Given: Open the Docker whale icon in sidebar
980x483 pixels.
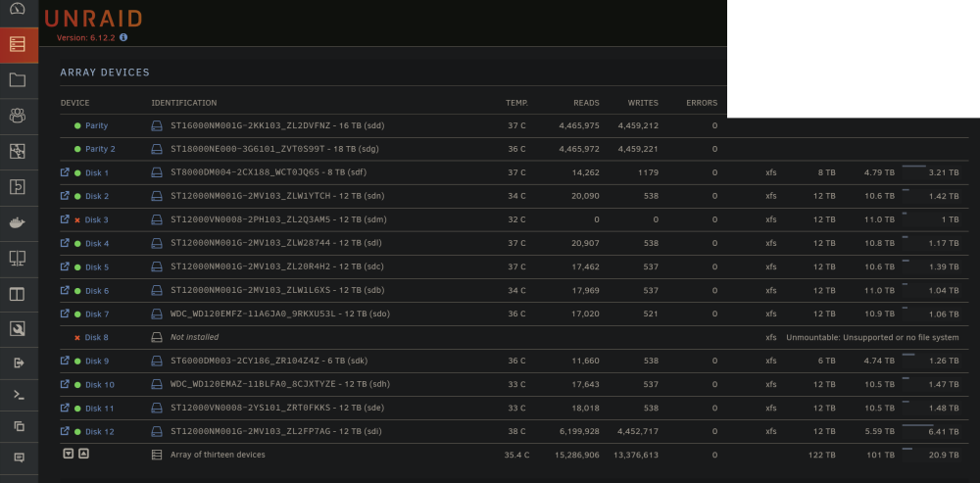Looking at the screenshot, I should [x=18, y=223].
